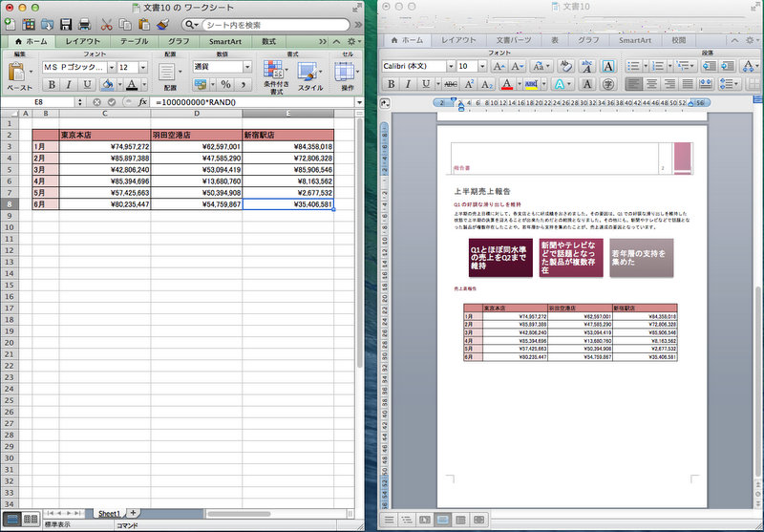The width and height of the screenshot is (764, 532).
Task: Click the fx insert function button
Action: click(142, 102)
